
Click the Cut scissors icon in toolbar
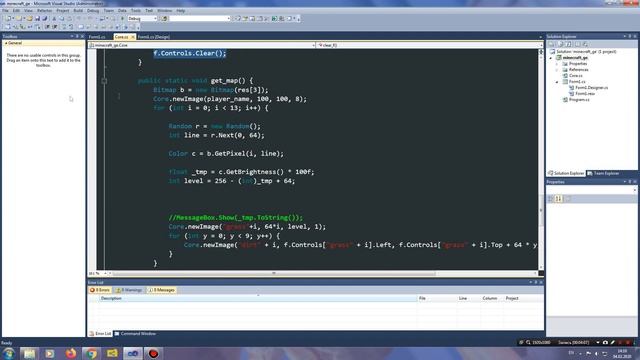54,19
